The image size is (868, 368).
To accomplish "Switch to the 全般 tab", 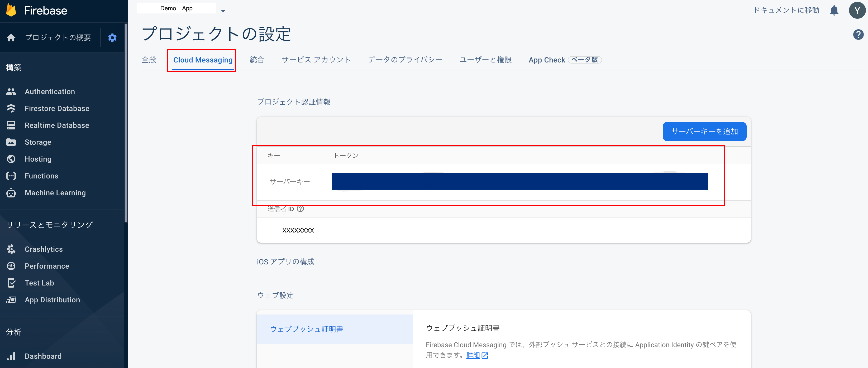I will point(149,60).
